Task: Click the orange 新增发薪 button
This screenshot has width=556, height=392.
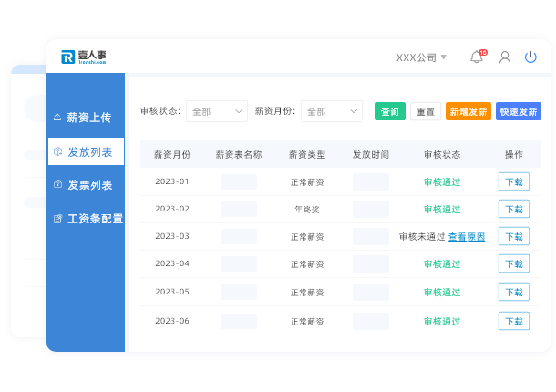Action: tap(468, 111)
